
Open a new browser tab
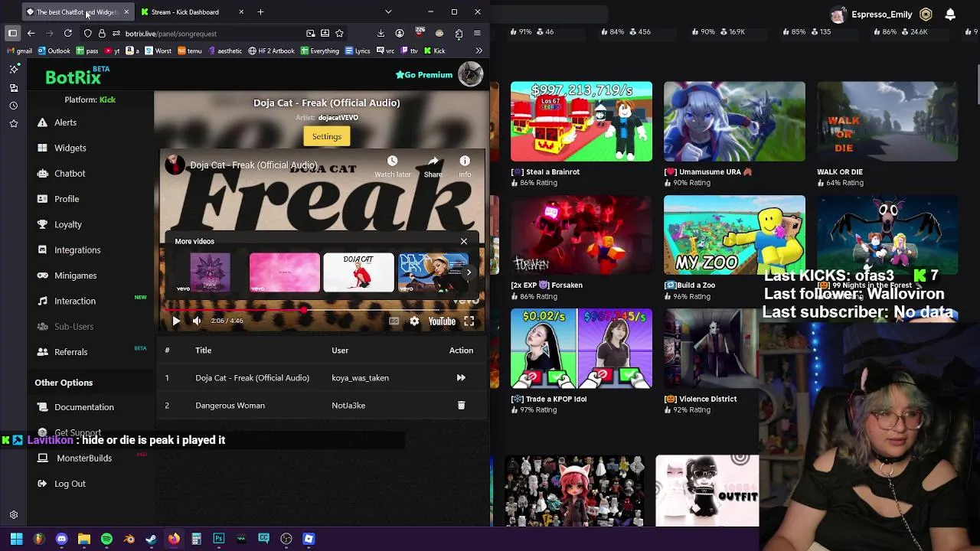click(260, 12)
